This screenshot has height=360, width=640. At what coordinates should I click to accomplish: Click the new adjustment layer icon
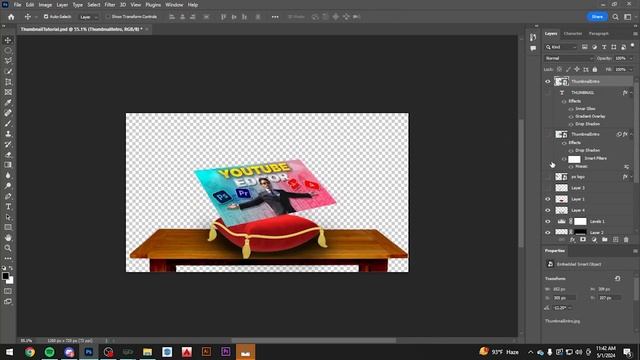(x=594, y=240)
